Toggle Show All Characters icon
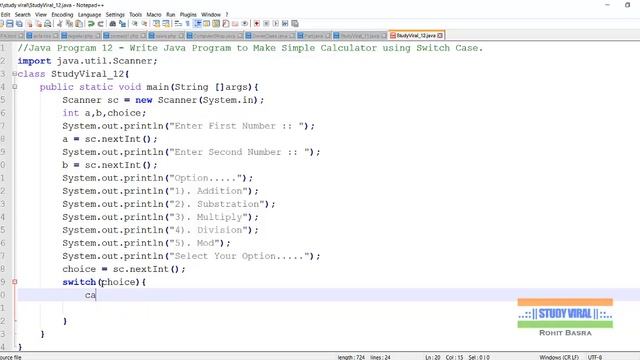This screenshot has height=360, width=640. click(187, 24)
